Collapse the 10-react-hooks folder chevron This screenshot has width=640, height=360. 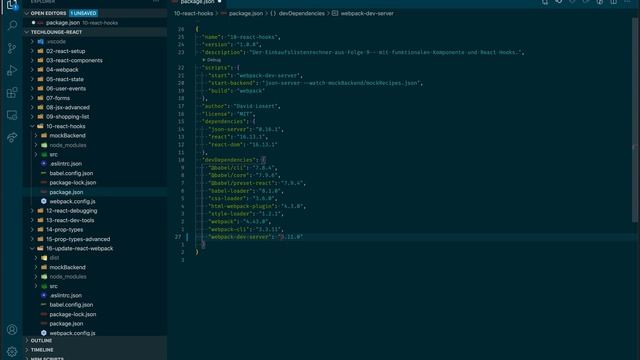[32, 126]
